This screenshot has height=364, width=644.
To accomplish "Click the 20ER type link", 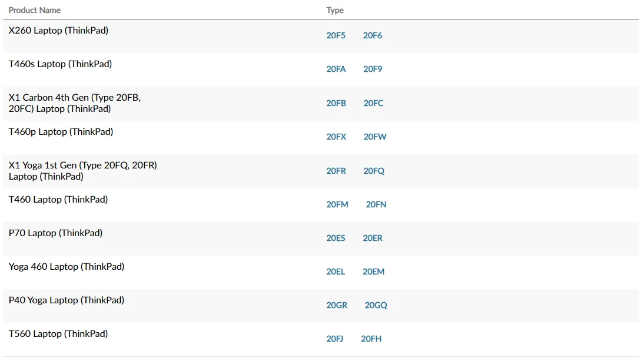I will [373, 238].
